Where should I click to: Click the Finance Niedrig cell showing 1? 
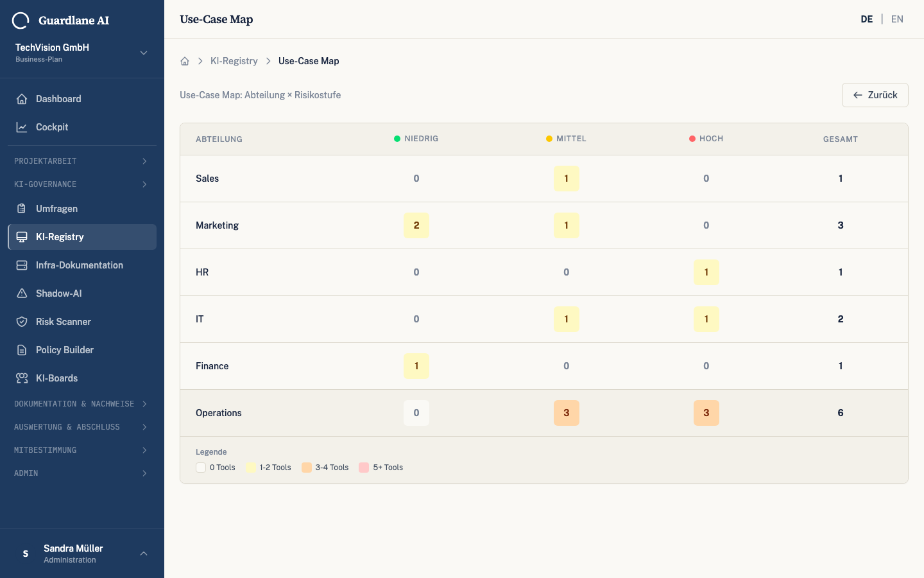tap(416, 366)
